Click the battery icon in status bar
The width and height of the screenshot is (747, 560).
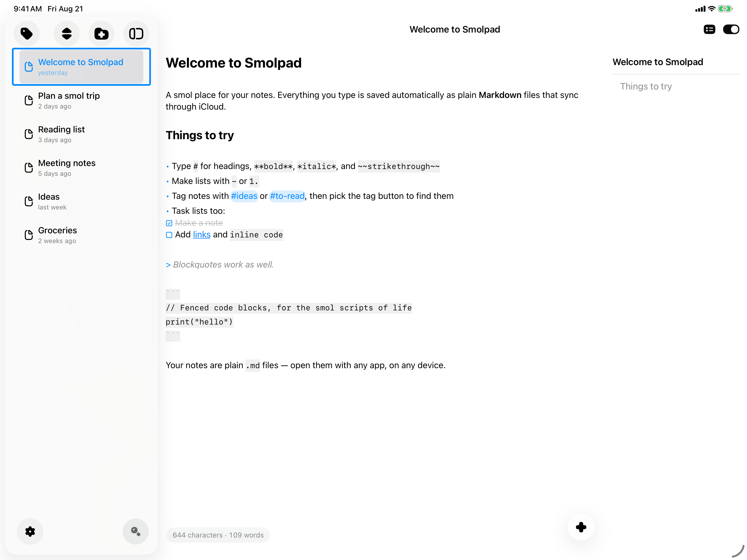click(x=725, y=9)
